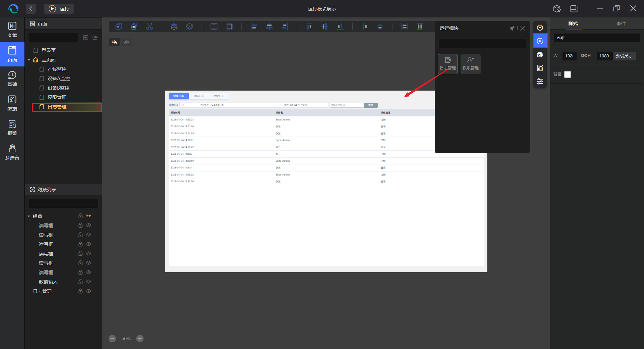Switch to the 样式 tab
This screenshot has width=644, height=349.
coord(573,23)
